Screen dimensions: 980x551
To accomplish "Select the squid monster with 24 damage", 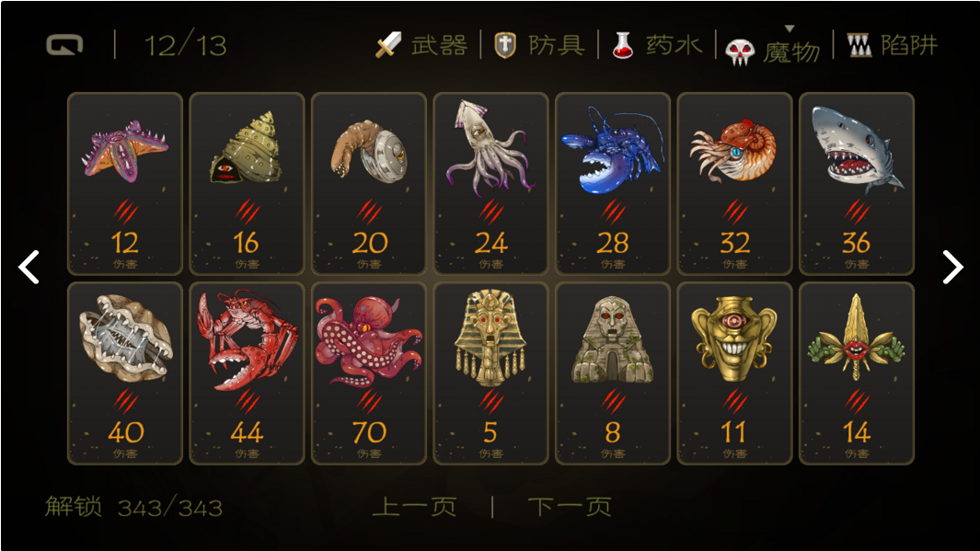I will [x=490, y=184].
